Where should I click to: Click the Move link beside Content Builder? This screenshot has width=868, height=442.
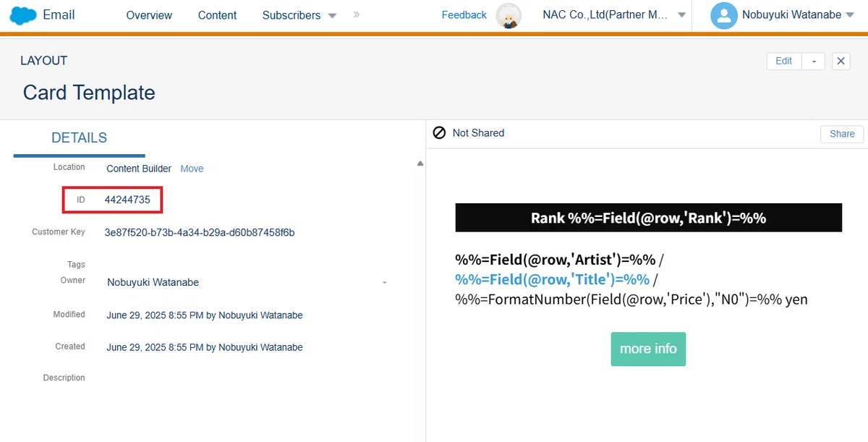tap(192, 169)
